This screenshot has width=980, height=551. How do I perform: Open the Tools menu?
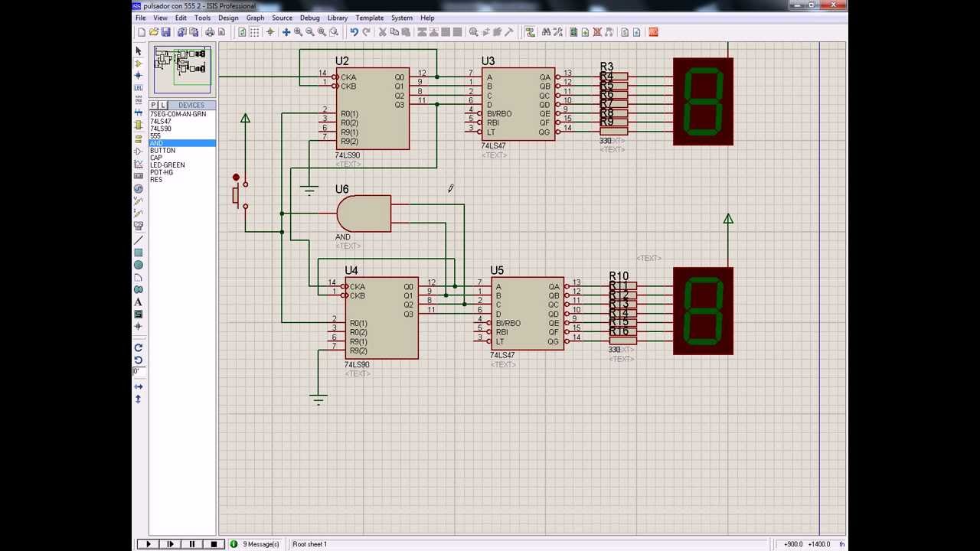(x=202, y=18)
